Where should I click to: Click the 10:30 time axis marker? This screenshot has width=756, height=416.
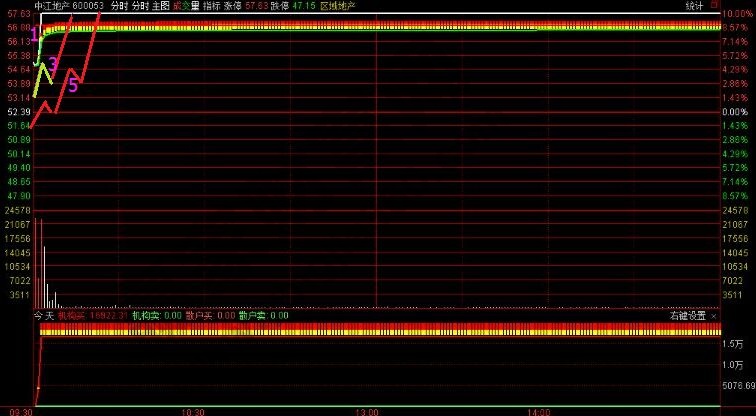193,411
